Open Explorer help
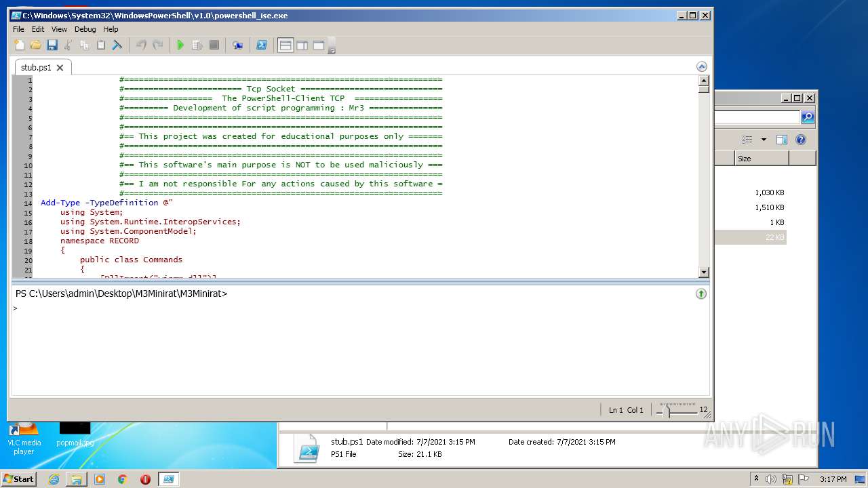This screenshot has width=868, height=488. pyautogui.click(x=801, y=140)
